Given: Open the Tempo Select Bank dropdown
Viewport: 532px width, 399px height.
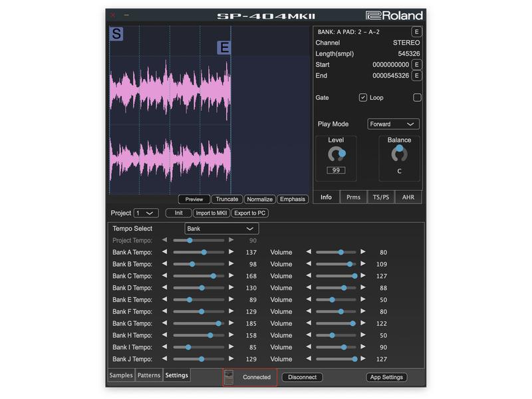Looking at the screenshot, I should (221, 229).
